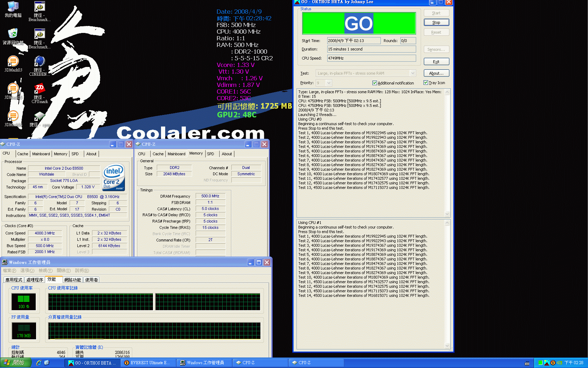Open Internet Explorer from quick launch
Image resolution: width=588 pixels, height=368 pixels.
39,363
